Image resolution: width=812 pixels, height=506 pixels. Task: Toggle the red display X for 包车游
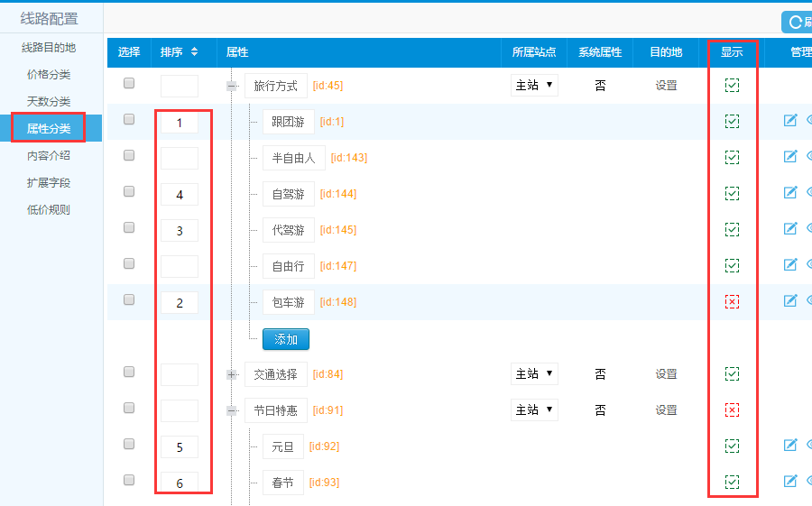tap(732, 302)
